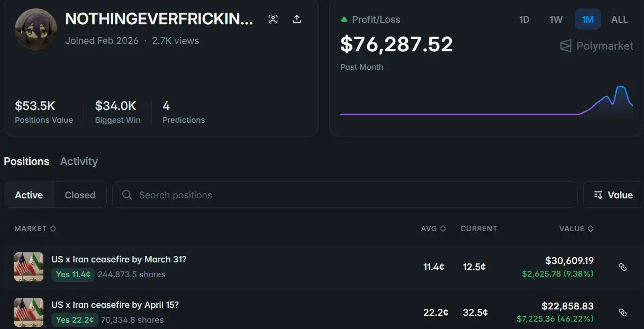Click the $53.5K Positions Value stat
644x329 pixels.
pyautogui.click(x=44, y=112)
